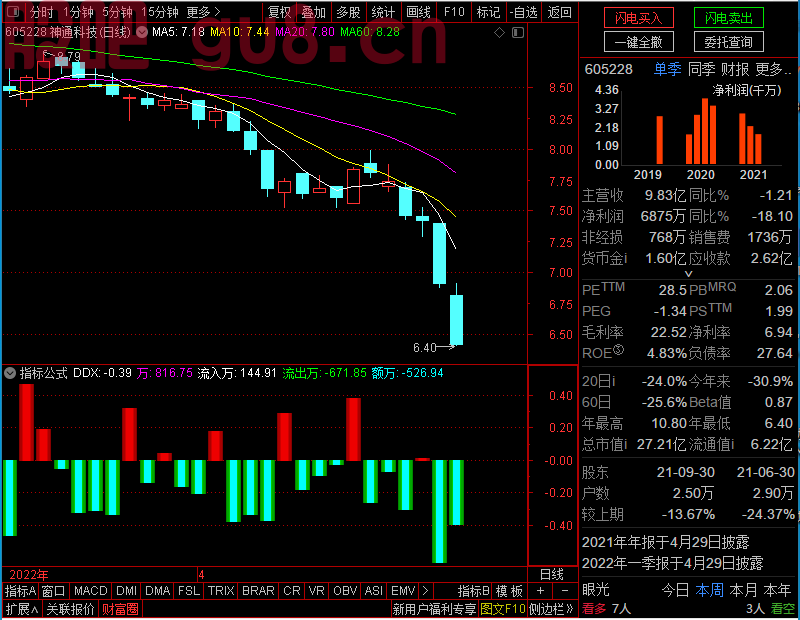The image size is (800, 620).
Task: Zoom out the chart with the minus button
Action: click(x=565, y=591)
